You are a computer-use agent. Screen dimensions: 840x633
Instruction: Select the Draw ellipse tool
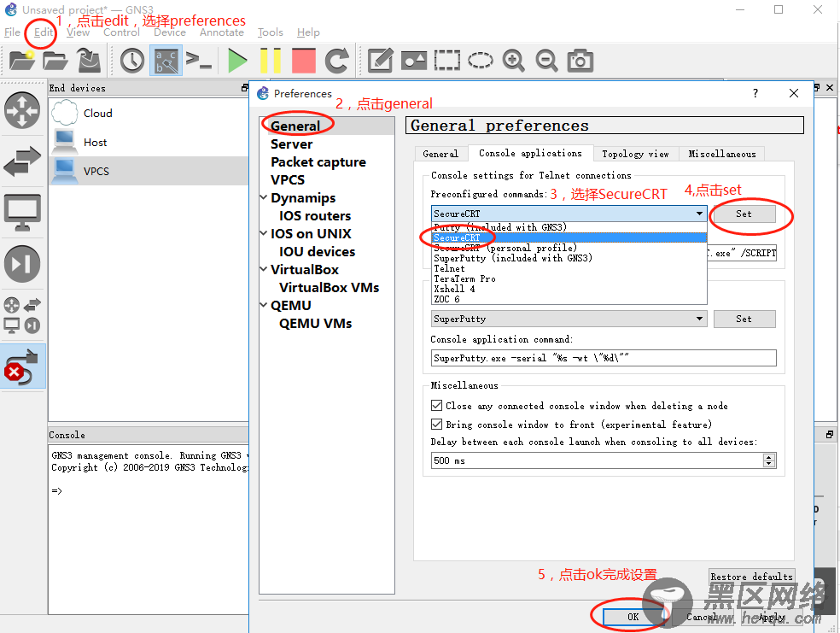[481, 60]
